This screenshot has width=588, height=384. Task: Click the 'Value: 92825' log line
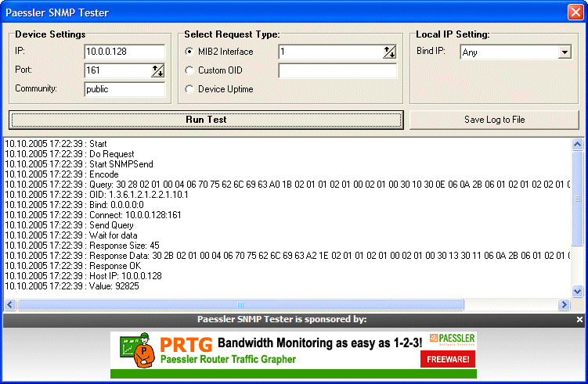point(71,286)
